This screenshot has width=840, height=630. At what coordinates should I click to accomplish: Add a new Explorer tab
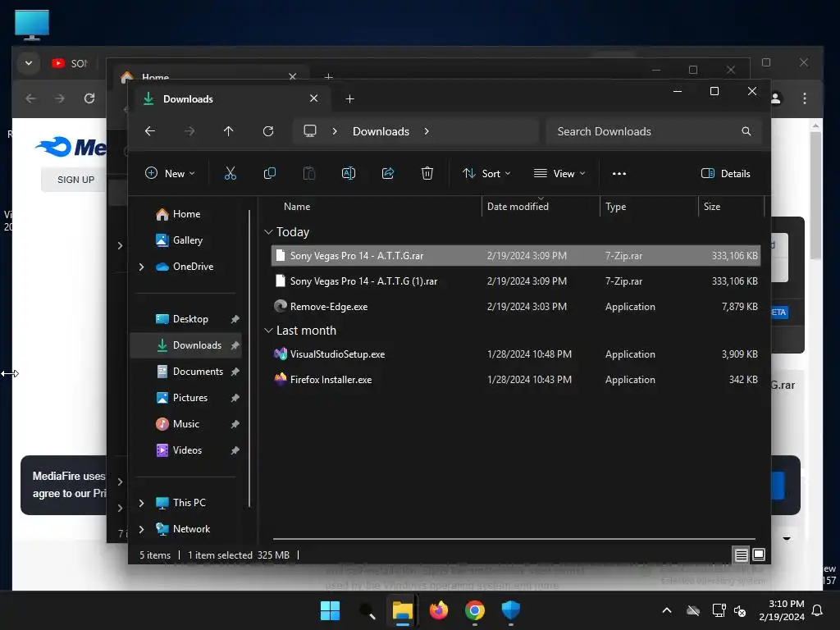pos(349,98)
